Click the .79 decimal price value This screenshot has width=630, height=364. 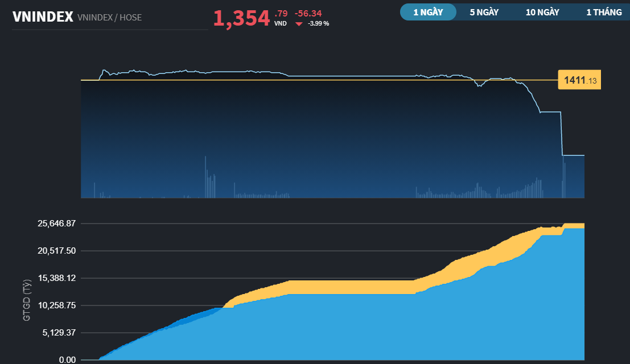(x=281, y=14)
